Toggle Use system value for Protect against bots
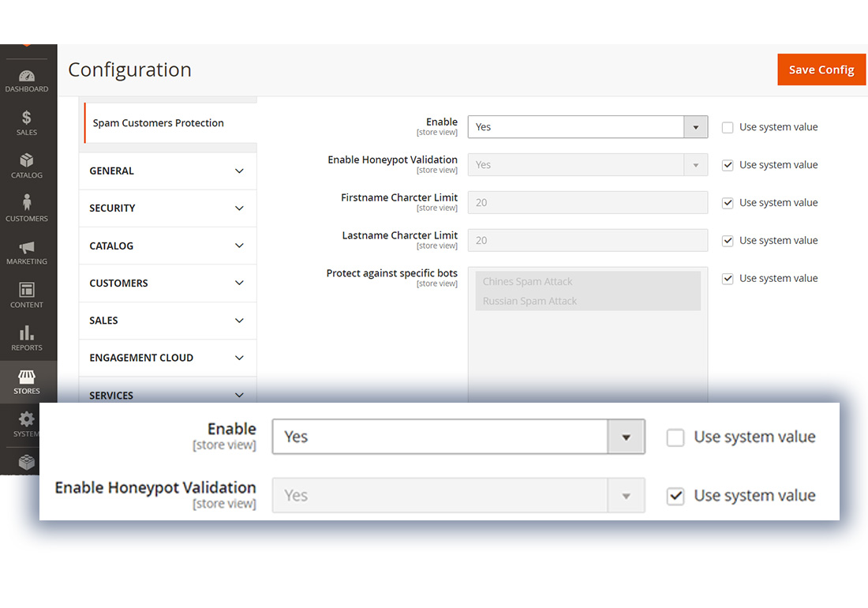Screen dimensions: 868x608 [728, 279]
